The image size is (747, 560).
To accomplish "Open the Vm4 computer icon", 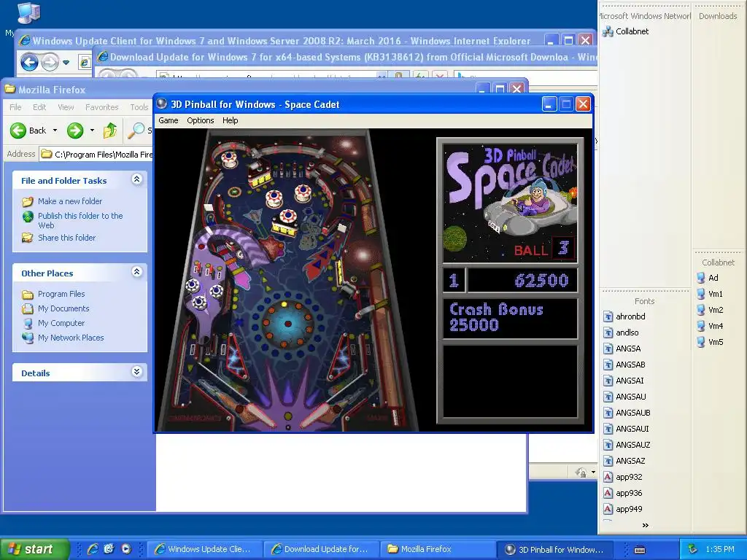I will tap(701, 326).
